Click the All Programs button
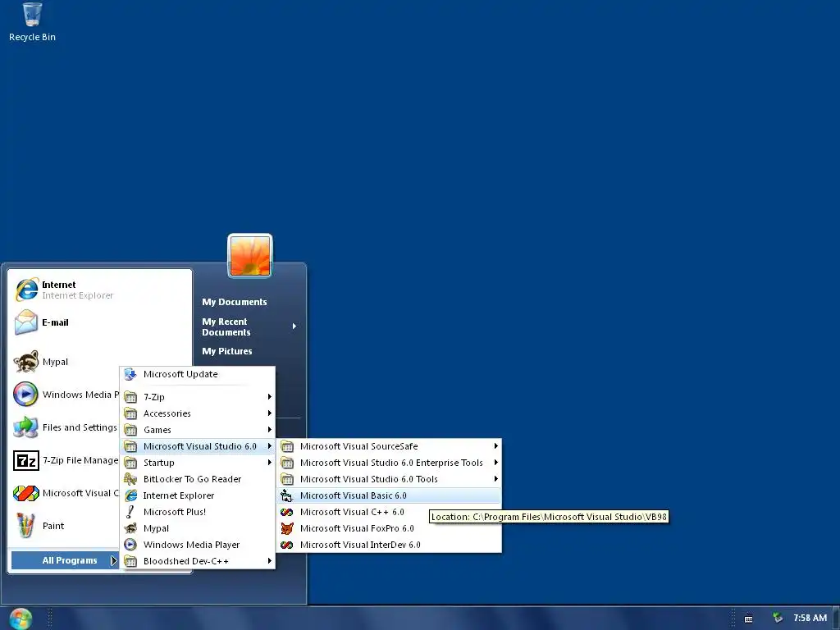 64,560
